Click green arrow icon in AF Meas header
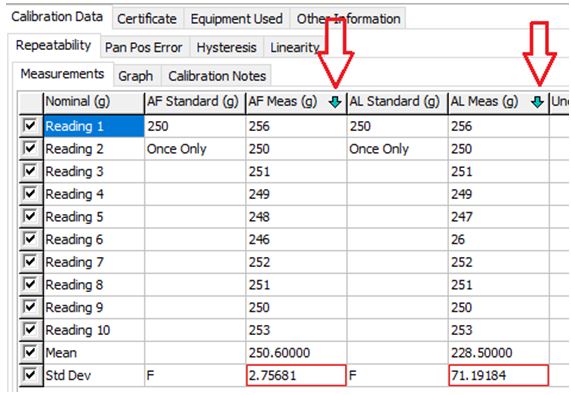This screenshot has height=395, width=571. tap(335, 102)
